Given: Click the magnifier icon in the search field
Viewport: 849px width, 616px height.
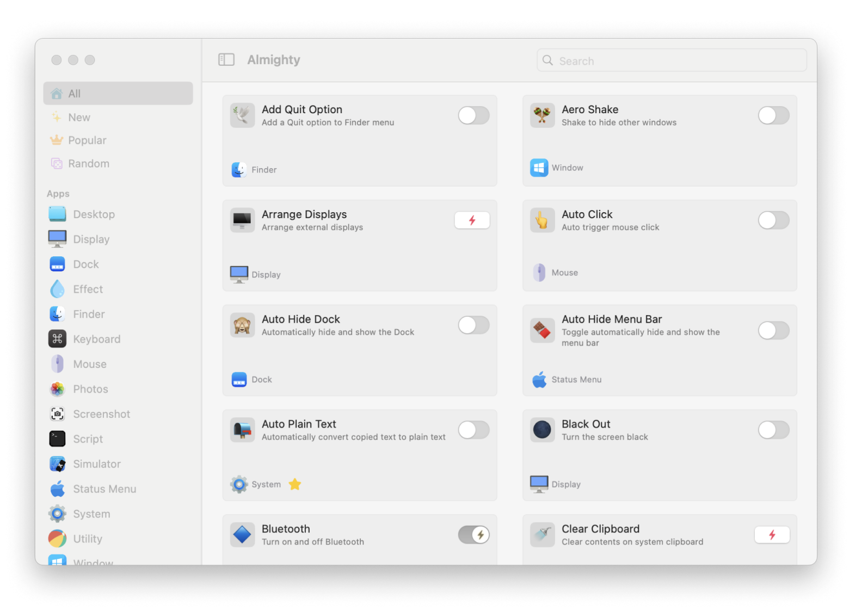Looking at the screenshot, I should click(x=547, y=60).
